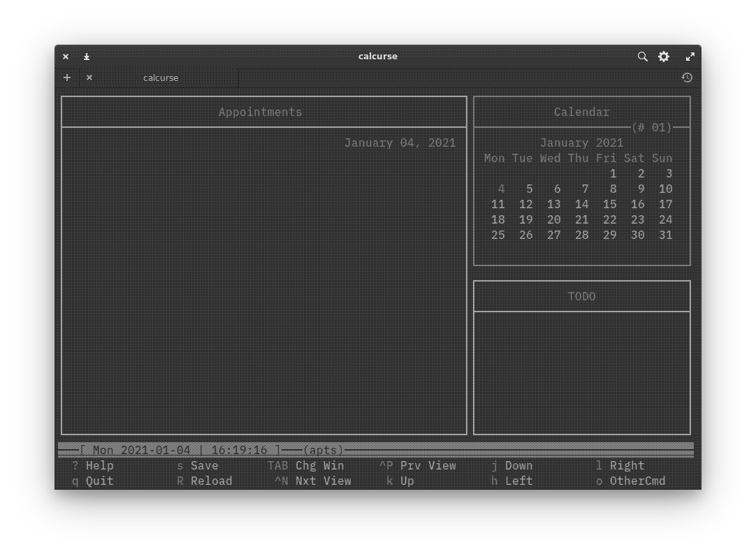The image size is (756, 554).
Task: Select day 23 in the calendar
Action: pos(637,220)
